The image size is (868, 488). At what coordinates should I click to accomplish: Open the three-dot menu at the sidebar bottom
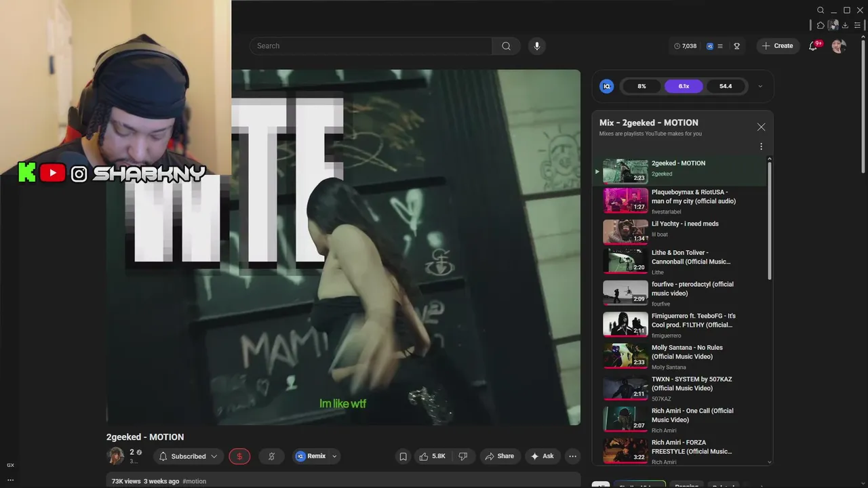[10, 480]
